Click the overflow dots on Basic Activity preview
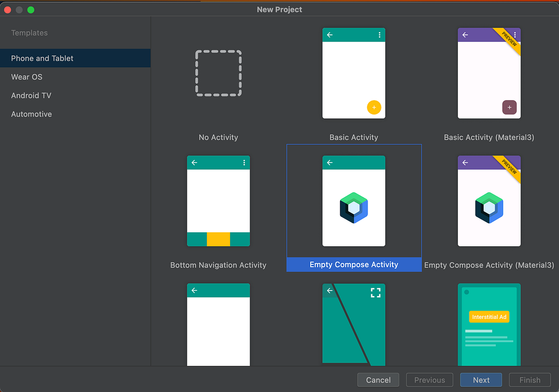This screenshot has width=559, height=392. point(379,34)
